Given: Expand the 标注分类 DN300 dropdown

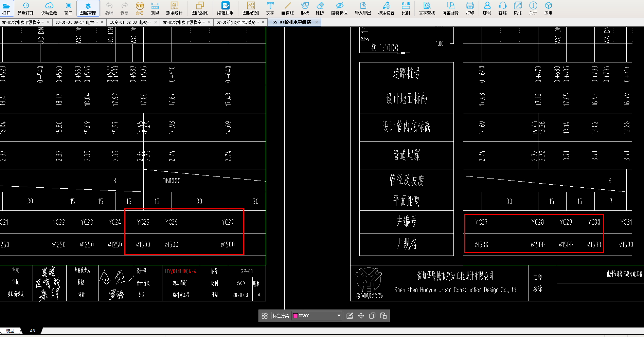Looking at the screenshot, I should click(339, 316).
